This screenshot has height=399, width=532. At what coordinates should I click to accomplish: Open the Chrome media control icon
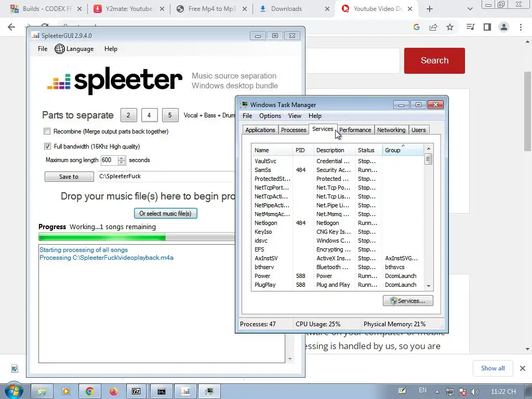(x=470, y=27)
